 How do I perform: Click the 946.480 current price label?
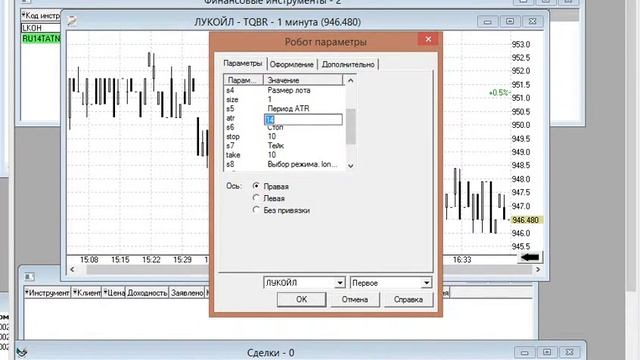[526, 220]
